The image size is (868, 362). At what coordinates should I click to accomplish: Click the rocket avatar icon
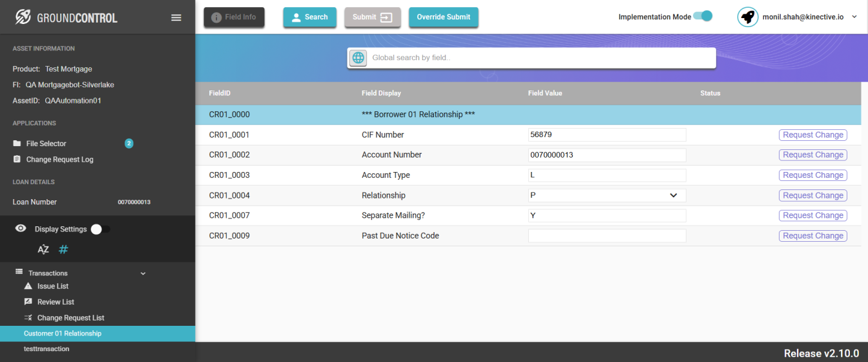click(x=748, y=17)
